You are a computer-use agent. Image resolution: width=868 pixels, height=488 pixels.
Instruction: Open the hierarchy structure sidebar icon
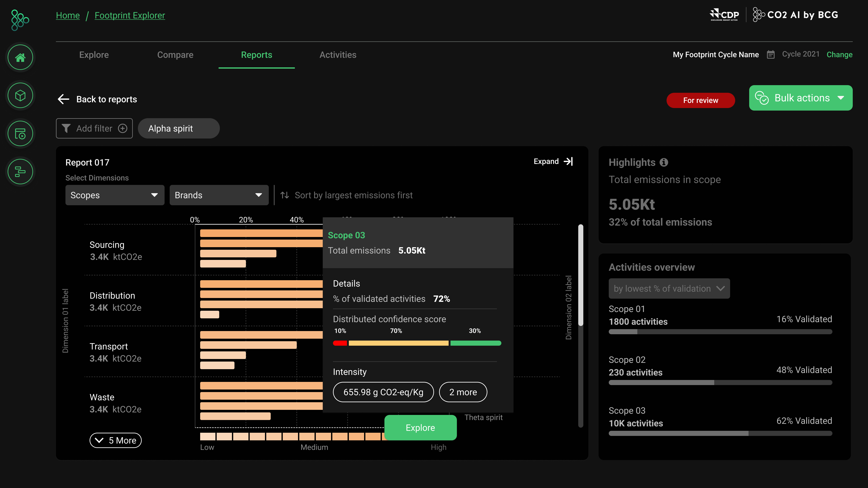pyautogui.click(x=20, y=172)
